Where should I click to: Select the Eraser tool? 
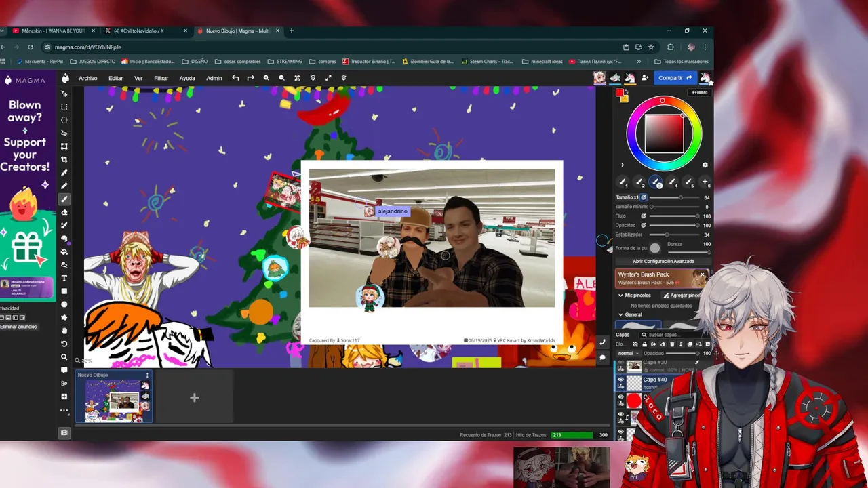tap(64, 212)
